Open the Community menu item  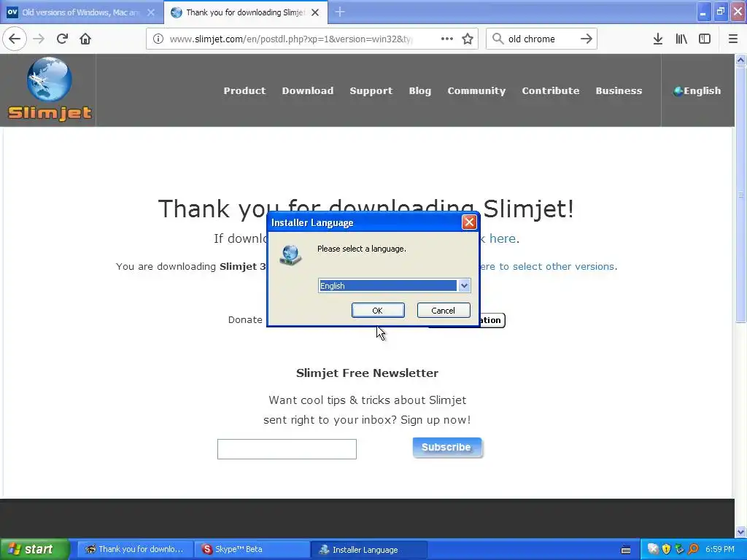[476, 90]
